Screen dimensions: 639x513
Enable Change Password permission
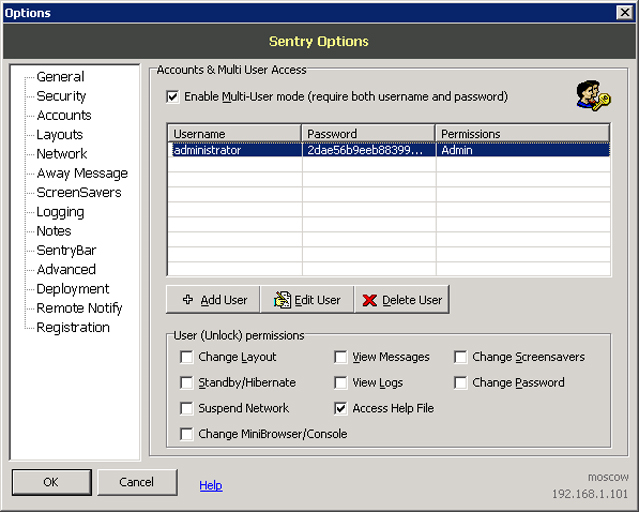coord(461,382)
